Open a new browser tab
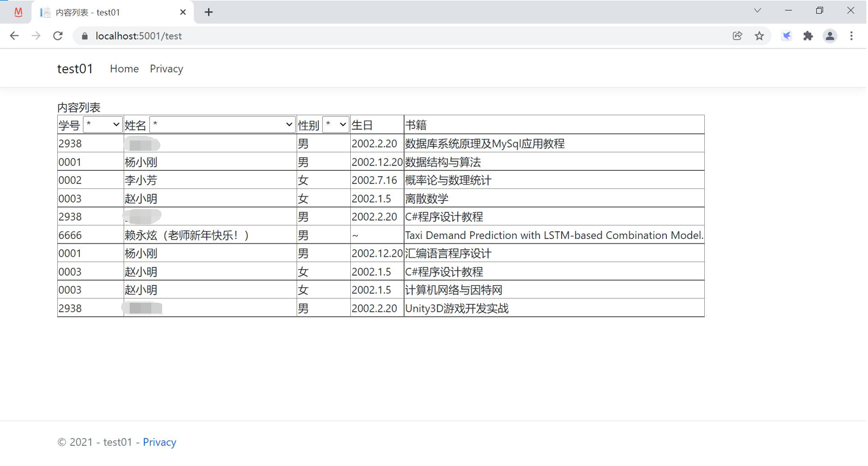The height and width of the screenshot is (466, 868). point(209,12)
